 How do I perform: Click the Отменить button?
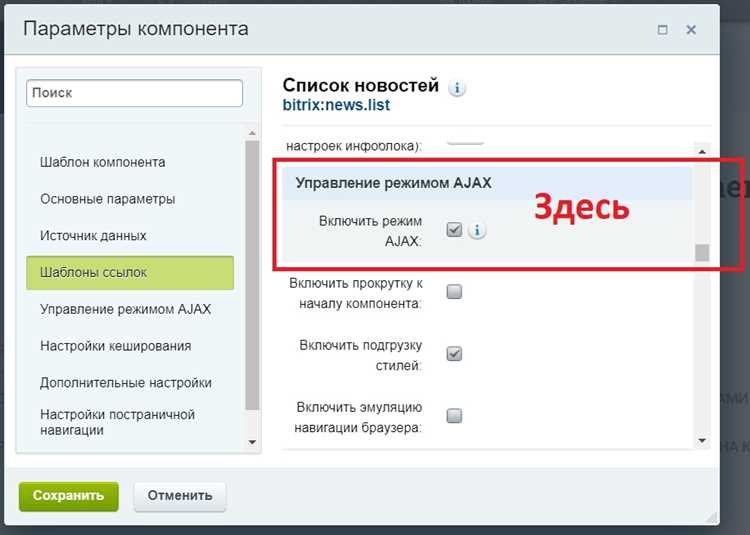pos(180,496)
